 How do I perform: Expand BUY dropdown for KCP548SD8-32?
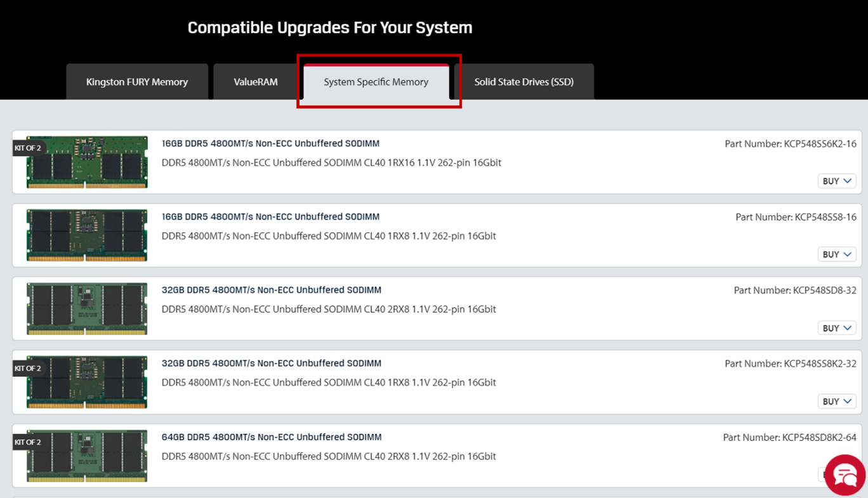click(837, 328)
